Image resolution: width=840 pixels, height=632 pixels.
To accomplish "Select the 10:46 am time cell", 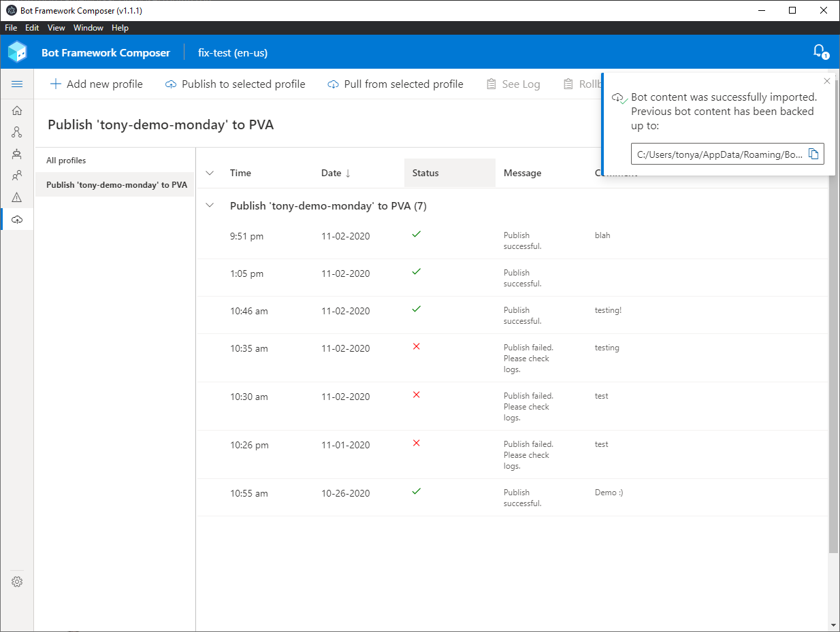I will pyautogui.click(x=249, y=311).
